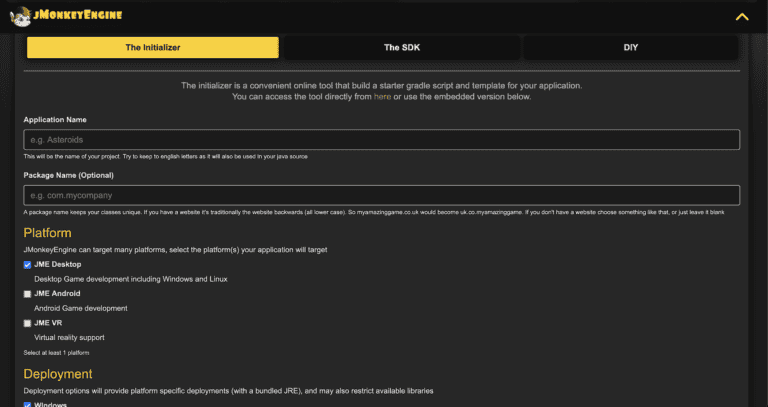Tick the JME VR checkbox
The height and width of the screenshot is (407, 768).
(28, 324)
